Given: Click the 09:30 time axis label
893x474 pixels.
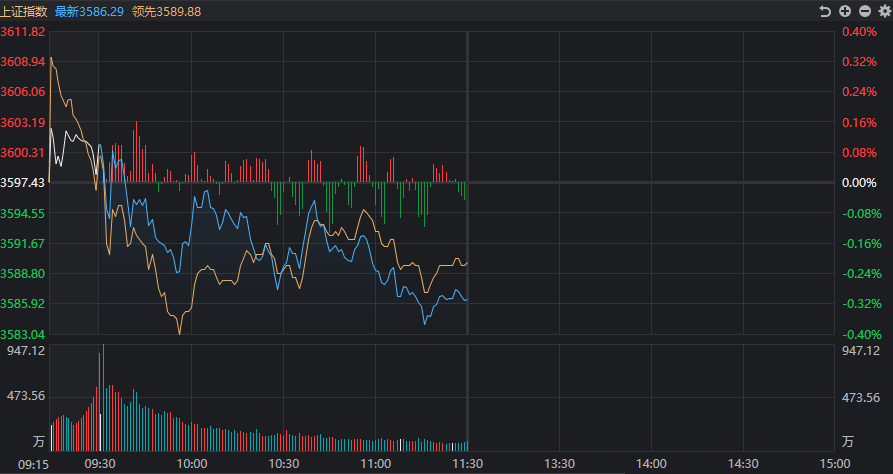Looking at the screenshot, I should tap(100, 464).
